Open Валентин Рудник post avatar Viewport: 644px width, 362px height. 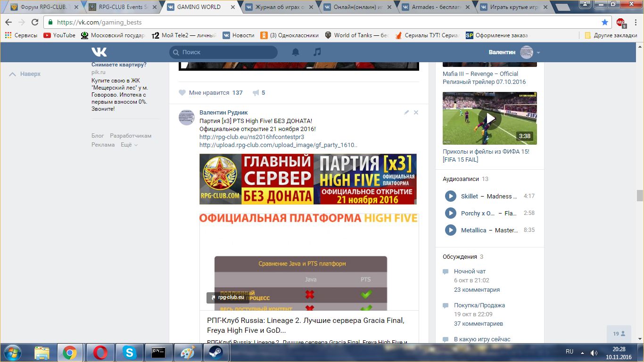pyautogui.click(x=187, y=117)
